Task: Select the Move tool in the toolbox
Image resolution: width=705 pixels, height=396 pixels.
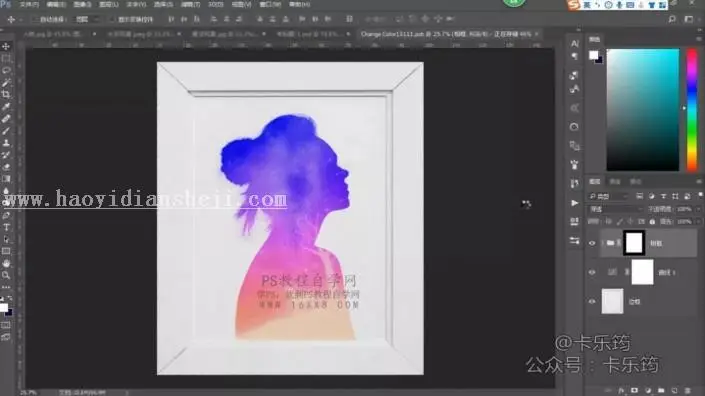Action: (x=6, y=46)
